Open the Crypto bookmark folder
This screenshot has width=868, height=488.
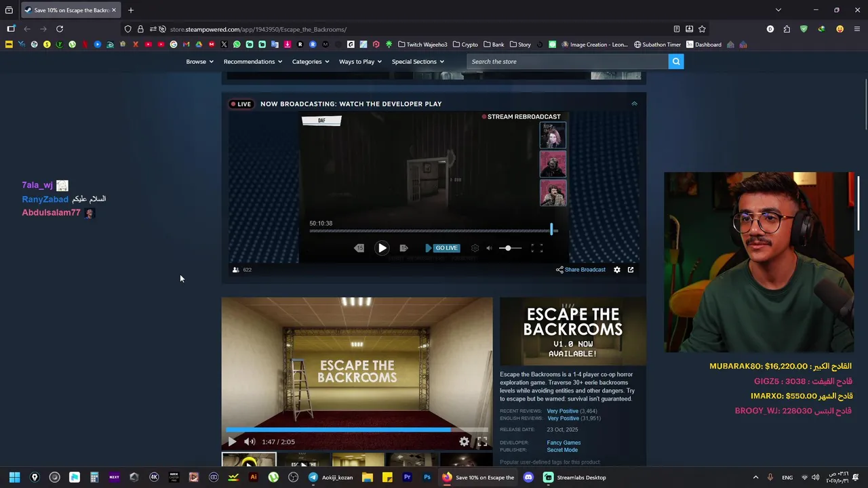tap(465, 45)
